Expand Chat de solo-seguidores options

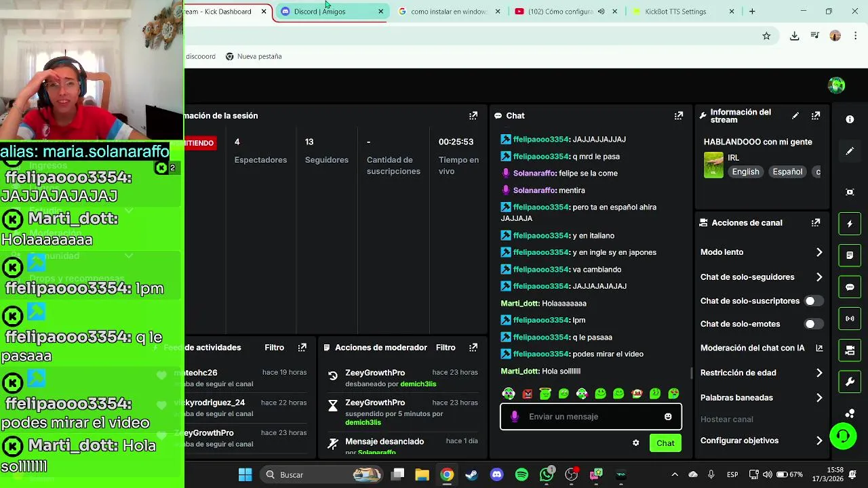tap(819, 277)
